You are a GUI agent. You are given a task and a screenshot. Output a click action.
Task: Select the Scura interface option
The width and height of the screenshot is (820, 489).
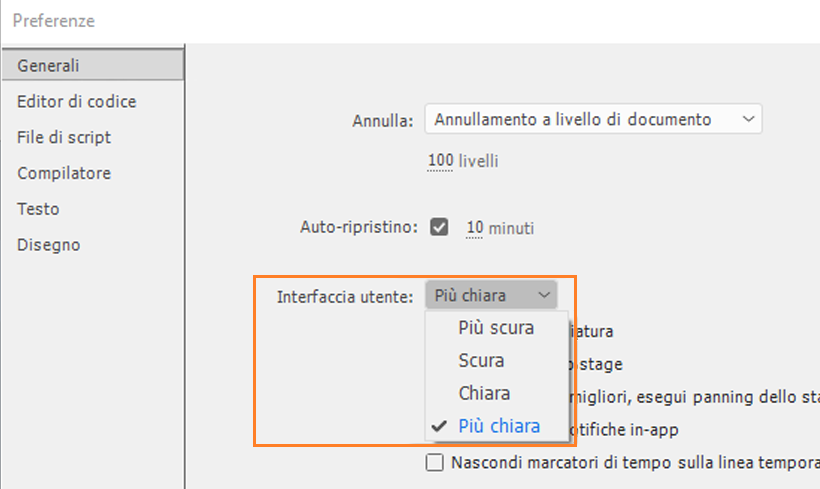coord(481,361)
